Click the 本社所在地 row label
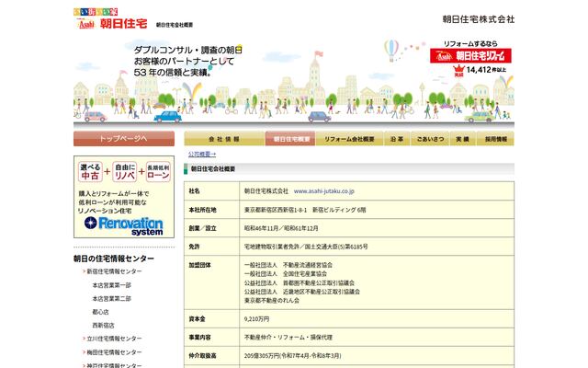 (x=202, y=210)
